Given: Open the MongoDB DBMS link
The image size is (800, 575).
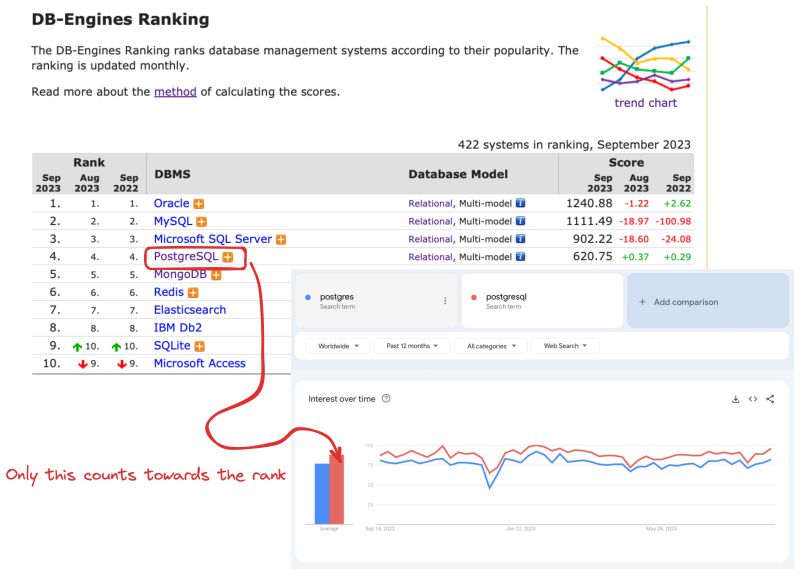Looking at the screenshot, I should [180, 274].
